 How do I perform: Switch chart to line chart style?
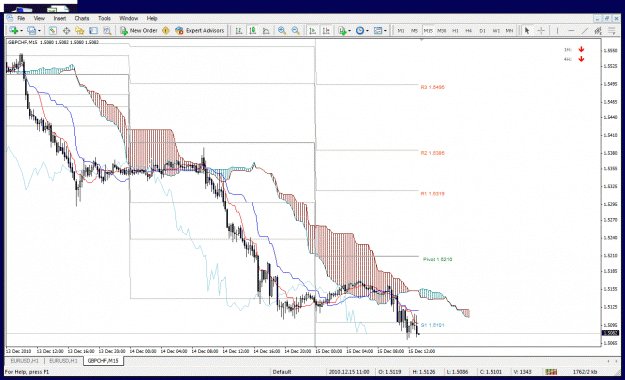pyautogui.click(x=266, y=30)
